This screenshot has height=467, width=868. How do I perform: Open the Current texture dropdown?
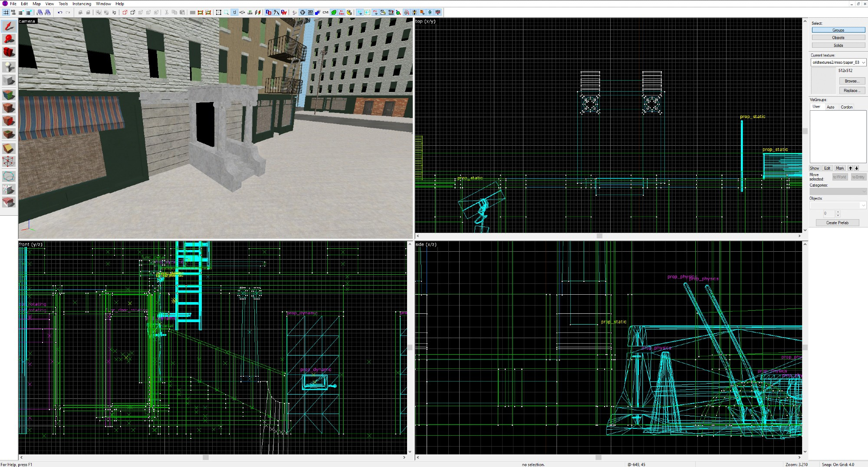tap(863, 62)
